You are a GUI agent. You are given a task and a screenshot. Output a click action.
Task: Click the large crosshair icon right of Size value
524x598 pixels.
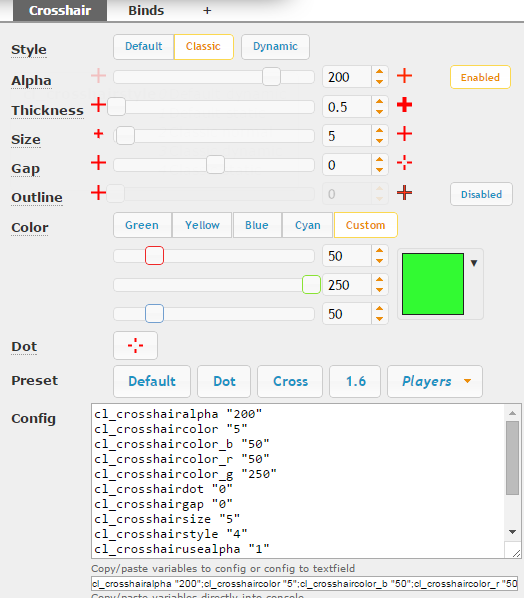tap(404, 134)
